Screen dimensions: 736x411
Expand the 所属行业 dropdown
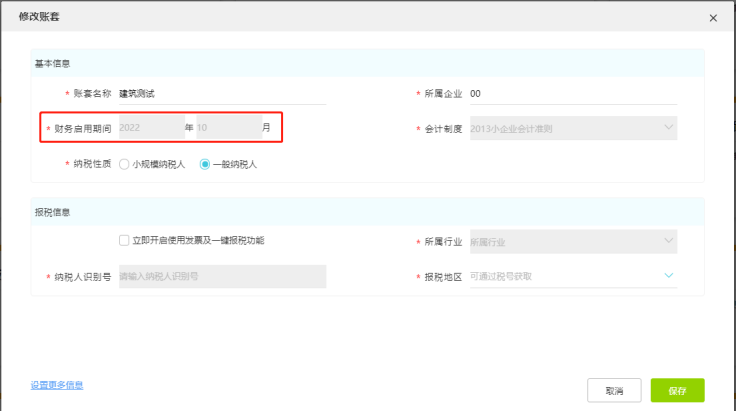[572, 241]
